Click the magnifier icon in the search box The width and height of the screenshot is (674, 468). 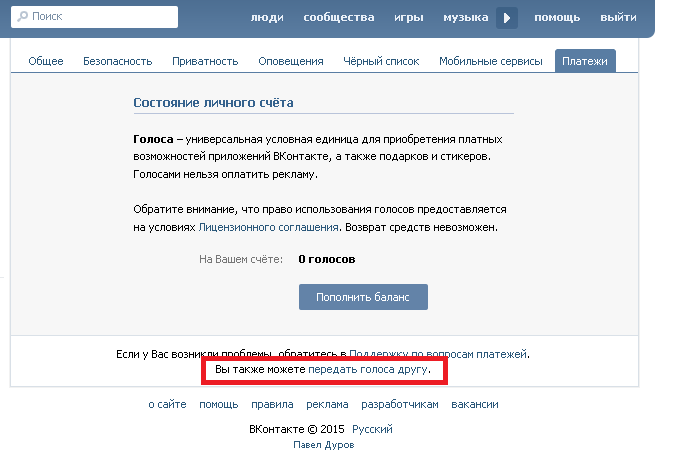[22, 16]
